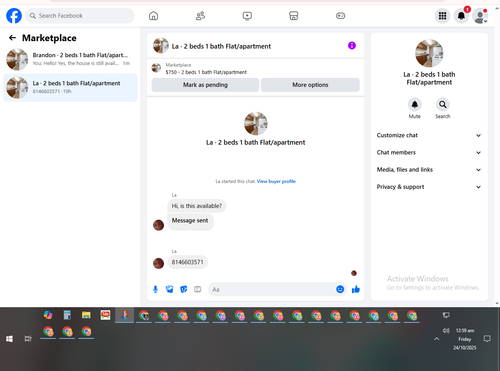Go to the Home feed tab
The image size is (500, 371).
pyautogui.click(x=153, y=16)
